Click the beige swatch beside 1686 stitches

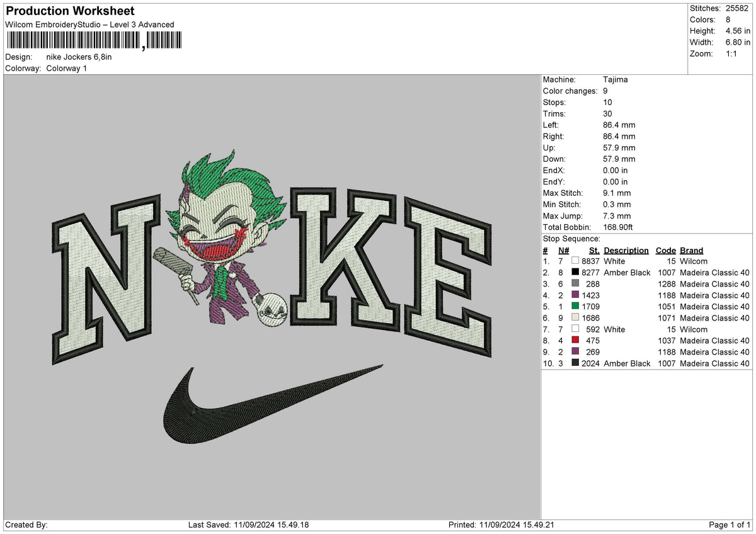575,317
